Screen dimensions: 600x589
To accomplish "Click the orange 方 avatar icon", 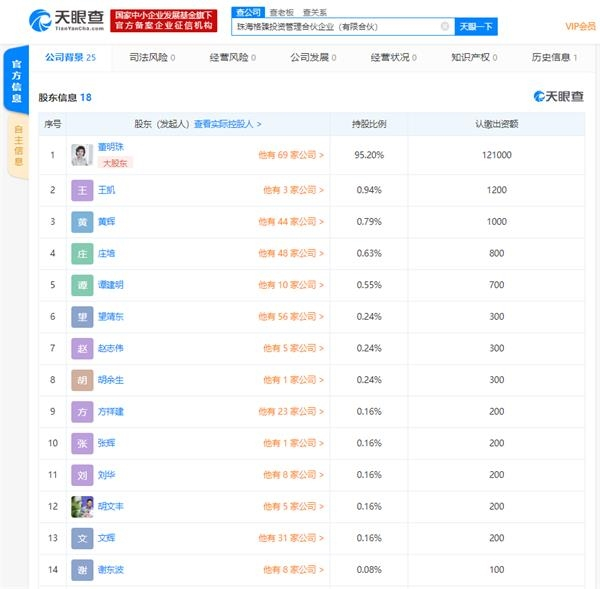I will [x=82, y=411].
